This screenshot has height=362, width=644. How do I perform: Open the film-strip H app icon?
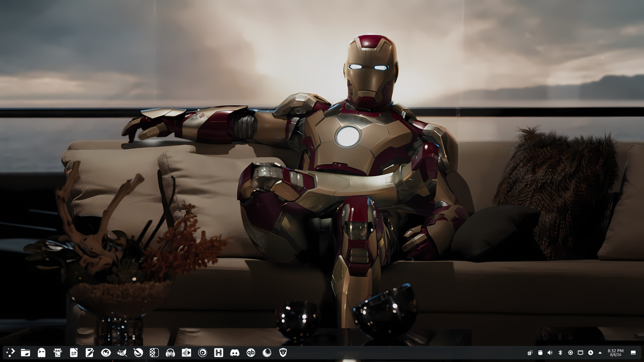219,352
